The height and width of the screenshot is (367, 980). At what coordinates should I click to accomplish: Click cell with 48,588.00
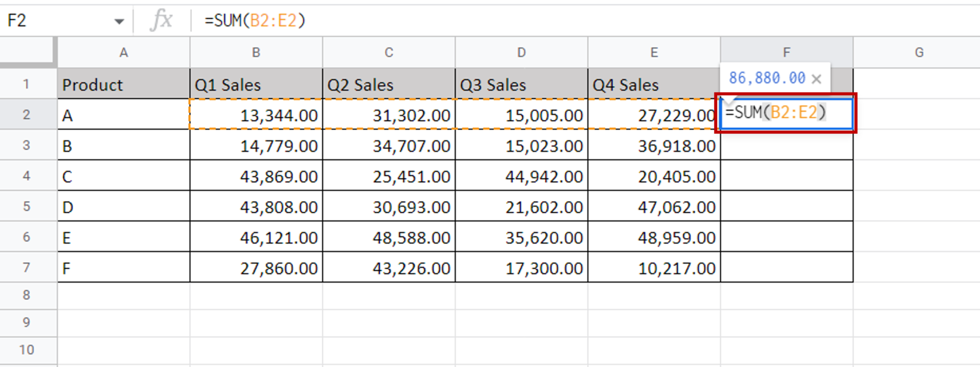(389, 237)
